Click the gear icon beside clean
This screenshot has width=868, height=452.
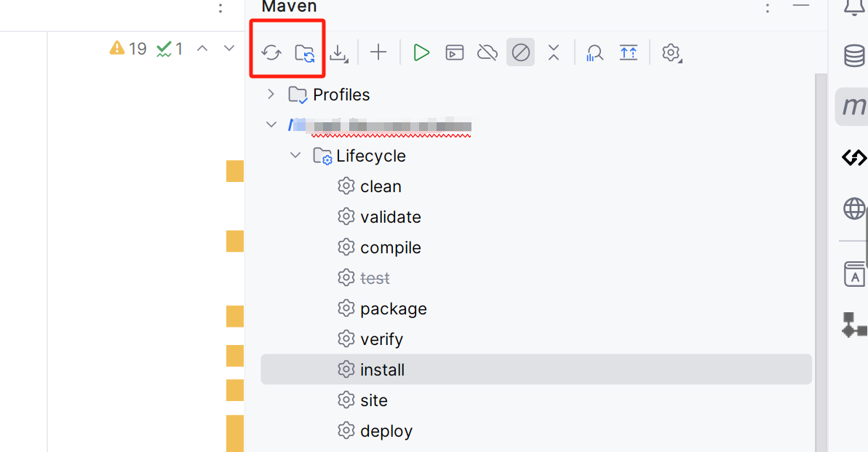pyautogui.click(x=346, y=186)
